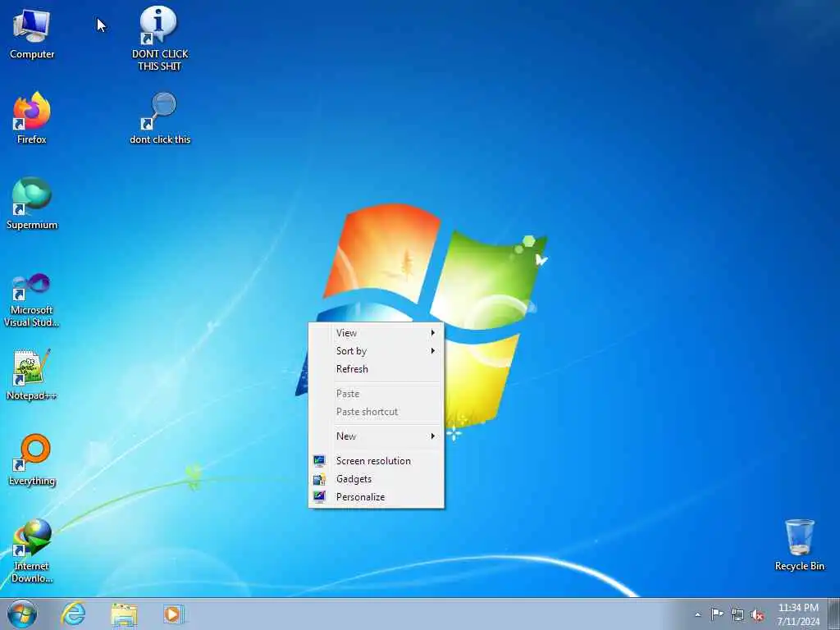Open Action Center flag tray icon
Screen dimensions: 840x630
click(x=717, y=614)
